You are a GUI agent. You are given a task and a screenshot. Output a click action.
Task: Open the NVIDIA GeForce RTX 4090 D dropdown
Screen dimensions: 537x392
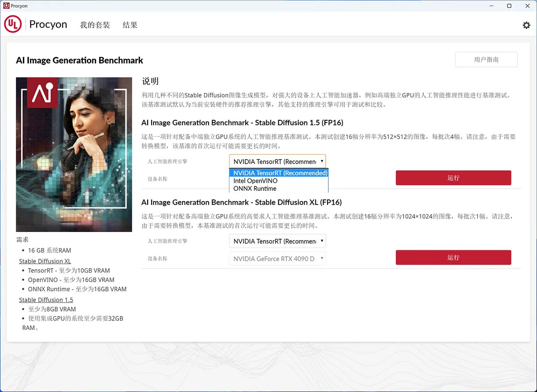click(x=277, y=258)
